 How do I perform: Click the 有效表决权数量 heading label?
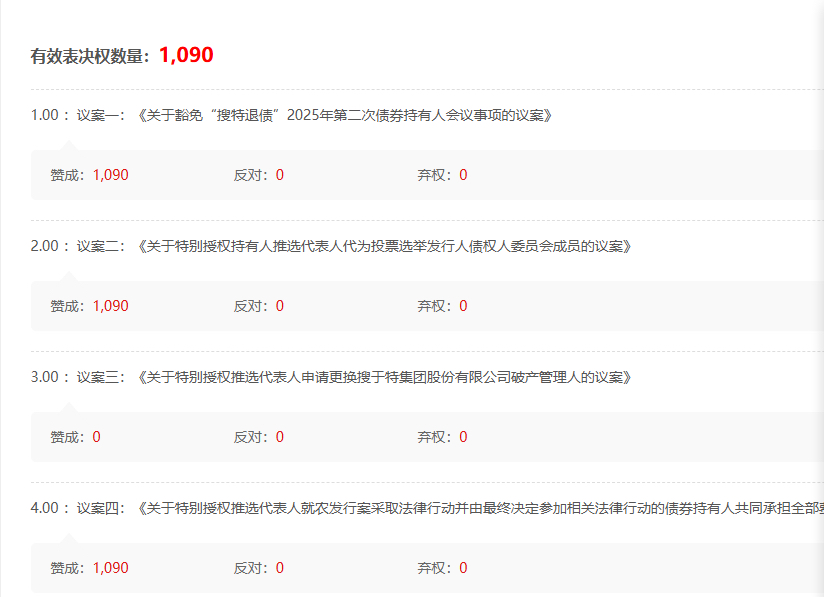pos(90,56)
